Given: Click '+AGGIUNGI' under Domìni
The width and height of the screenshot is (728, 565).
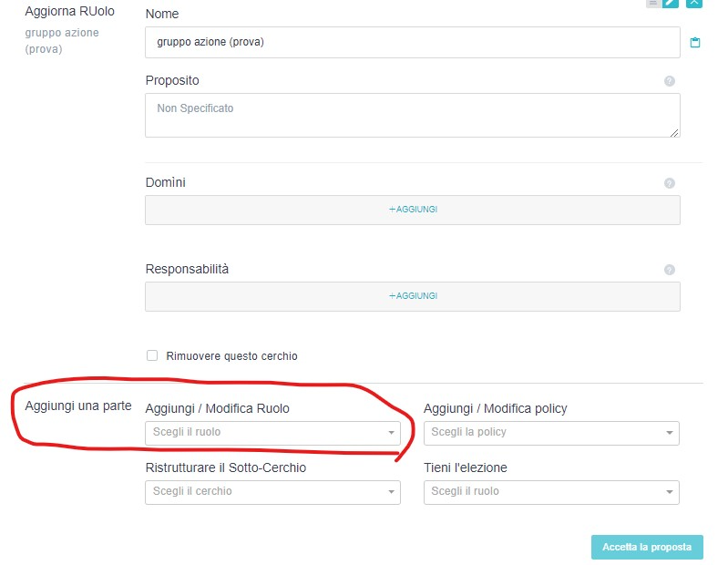Looking at the screenshot, I should pyautogui.click(x=413, y=210).
